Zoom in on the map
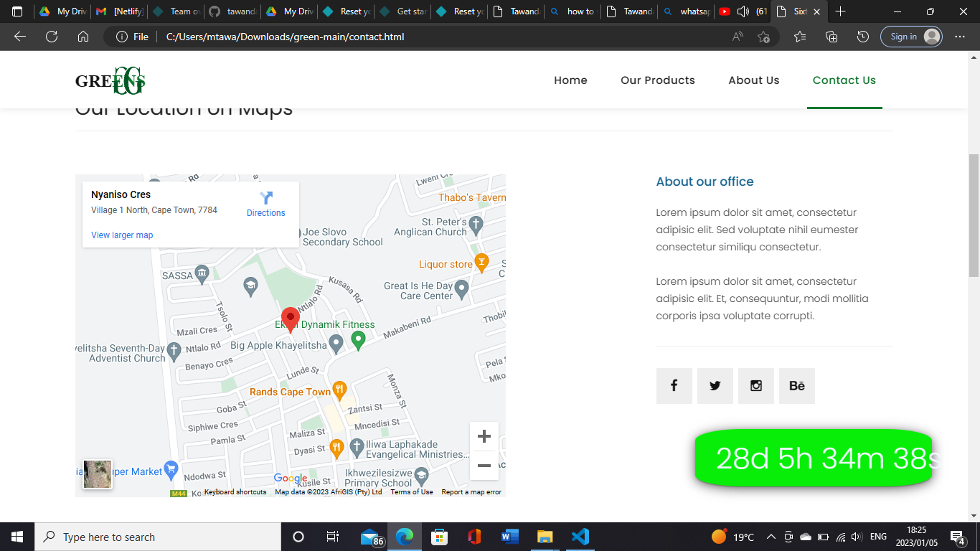The image size is (980, 551). coord(484,436)
